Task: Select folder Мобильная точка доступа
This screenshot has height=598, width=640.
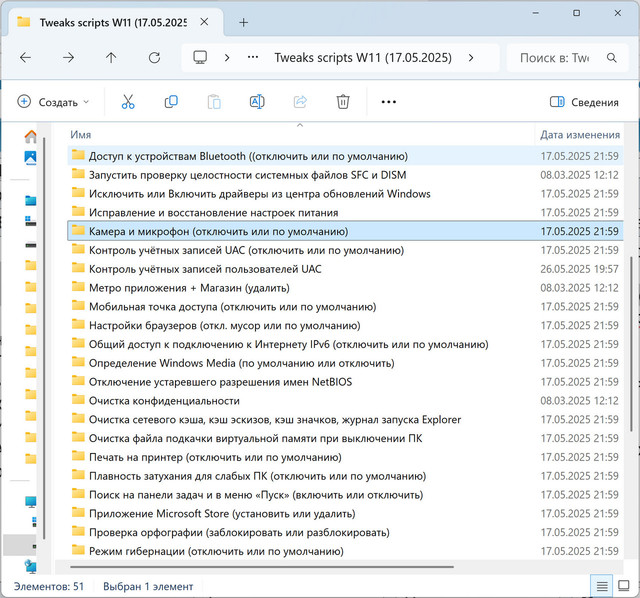Action: 345,307
